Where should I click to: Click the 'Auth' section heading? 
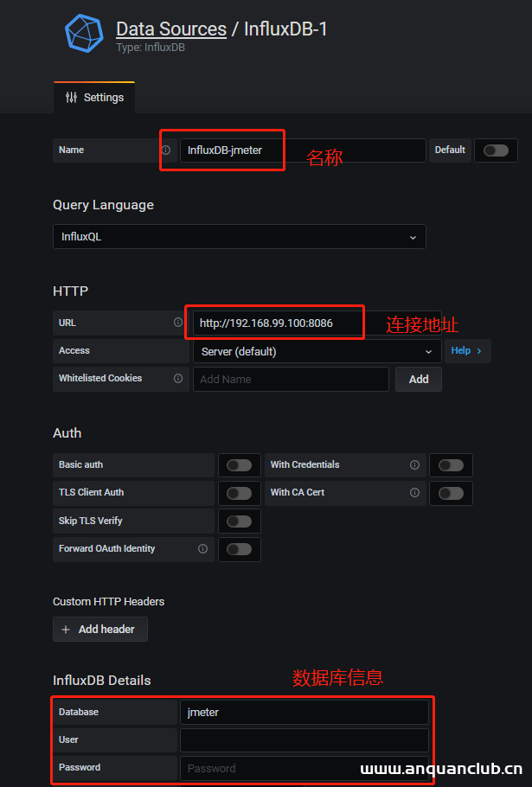(x=67, y=432)
